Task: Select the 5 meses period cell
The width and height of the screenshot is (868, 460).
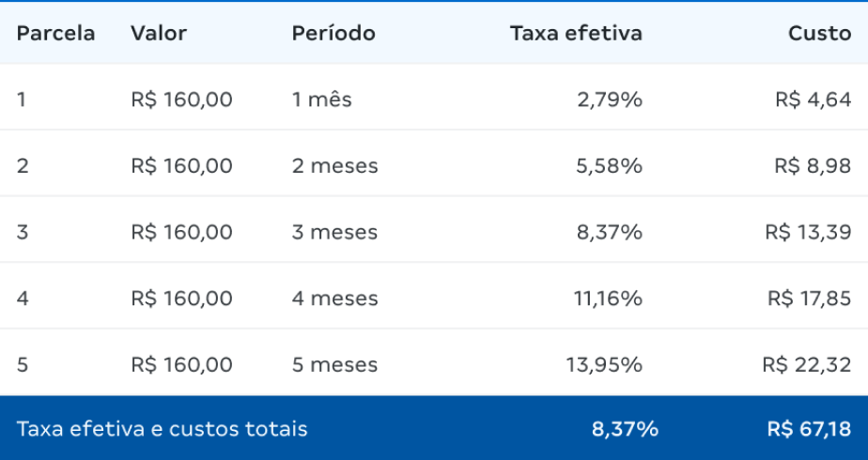Action: (334, 364)
